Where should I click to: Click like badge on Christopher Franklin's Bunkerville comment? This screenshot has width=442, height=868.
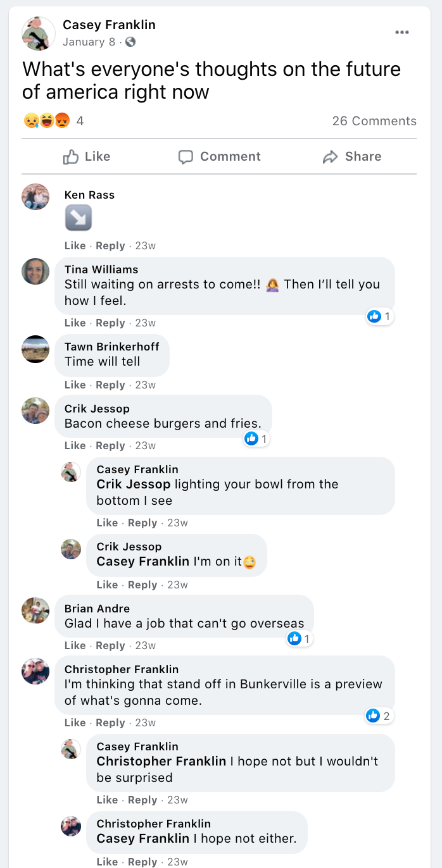(x=379, y=716)
